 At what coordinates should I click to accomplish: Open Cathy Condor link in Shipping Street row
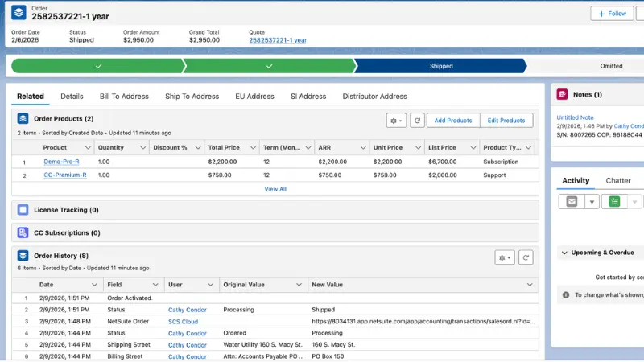187,345
